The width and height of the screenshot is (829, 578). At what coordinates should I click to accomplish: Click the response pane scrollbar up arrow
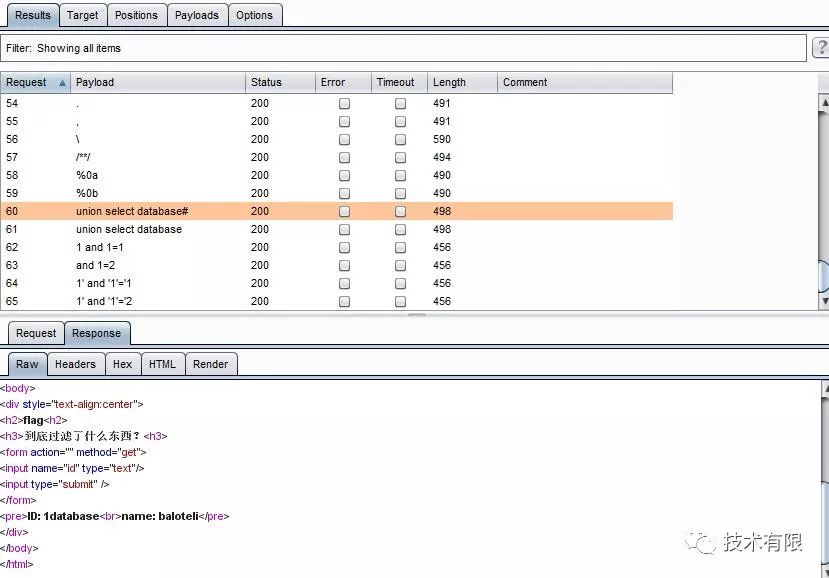click(x=825, y=389)
